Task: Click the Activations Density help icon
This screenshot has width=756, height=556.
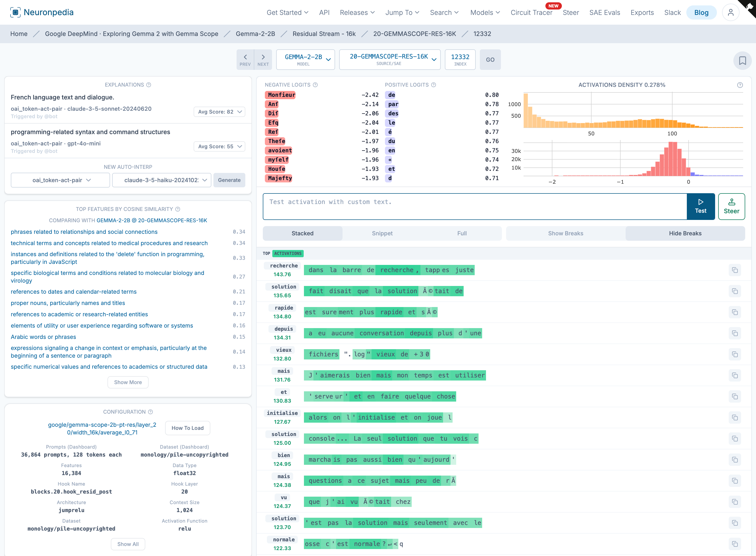Action: point(740,85)
